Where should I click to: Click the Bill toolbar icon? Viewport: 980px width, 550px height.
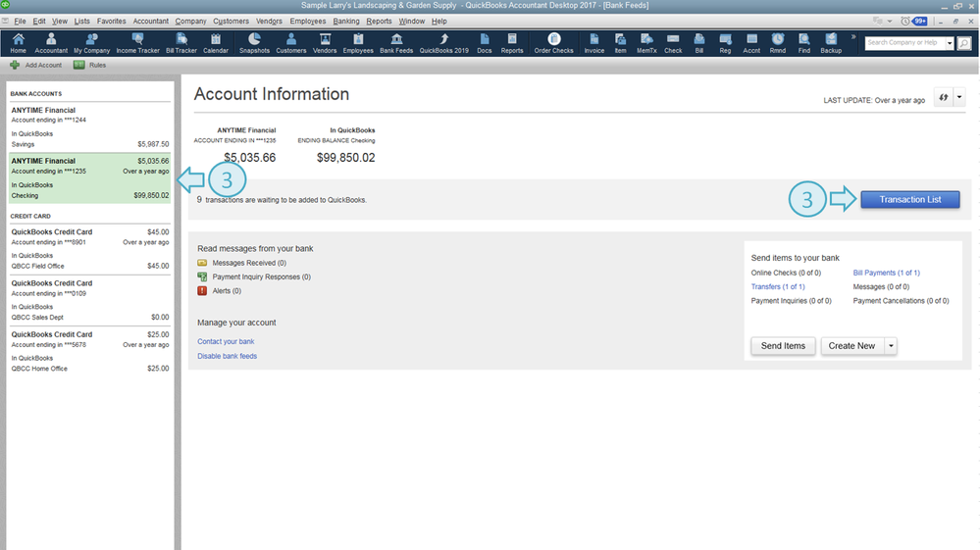pyautogui.click(x=698, y=43)
